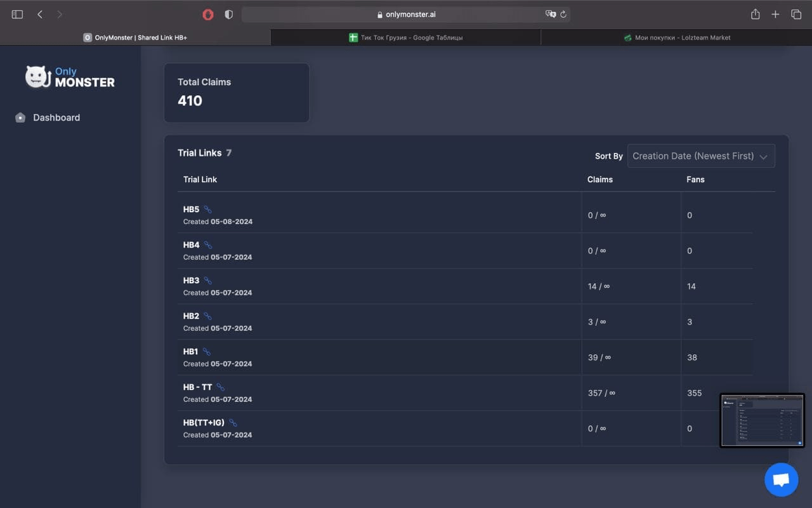Copy the HB5 trial link icon

click(207, 210)
